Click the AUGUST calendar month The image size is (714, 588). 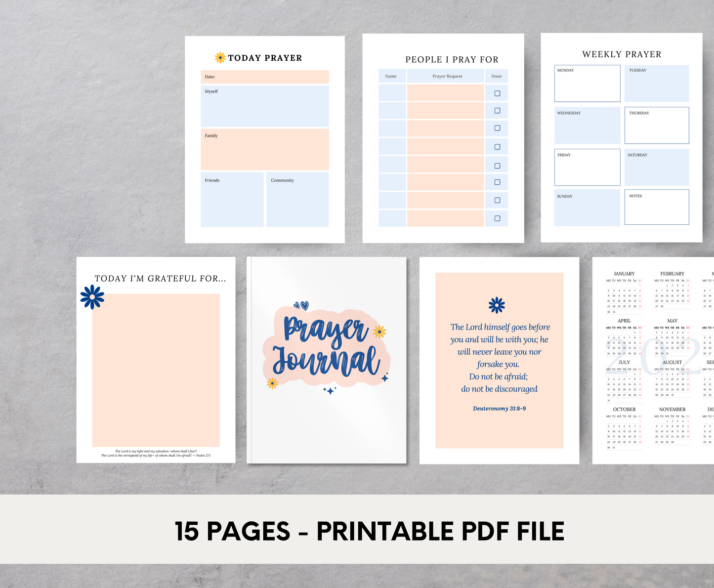[x=672, y=378]
